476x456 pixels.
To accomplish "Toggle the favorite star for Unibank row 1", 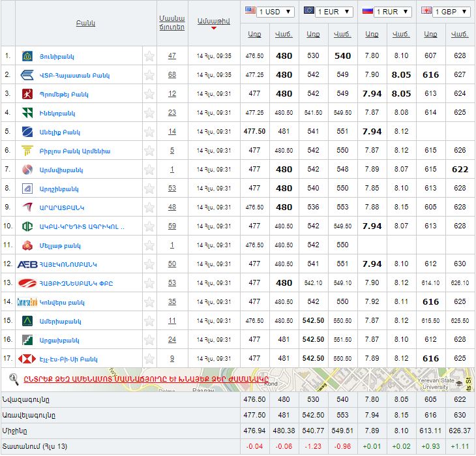I will click(149, 56).
